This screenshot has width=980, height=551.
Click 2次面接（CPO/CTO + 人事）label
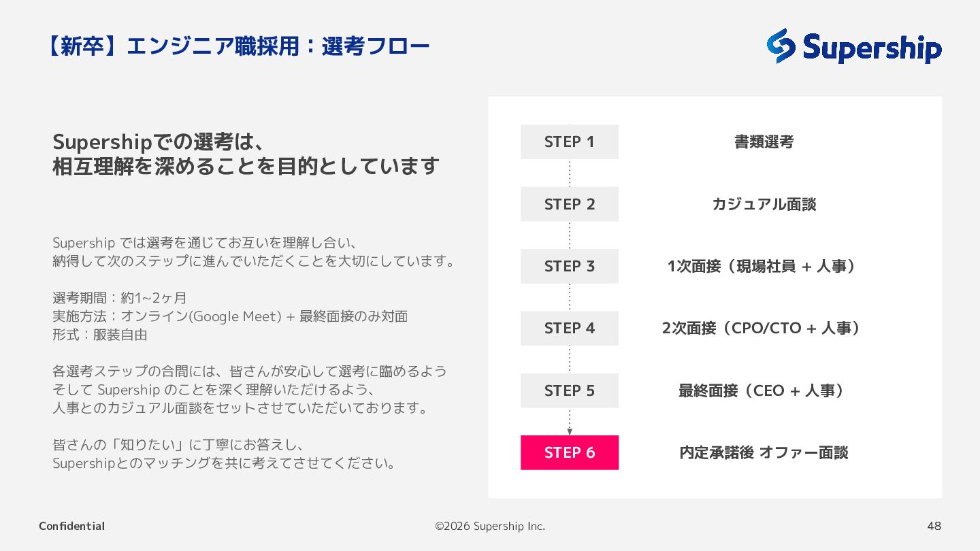(764, 329)
